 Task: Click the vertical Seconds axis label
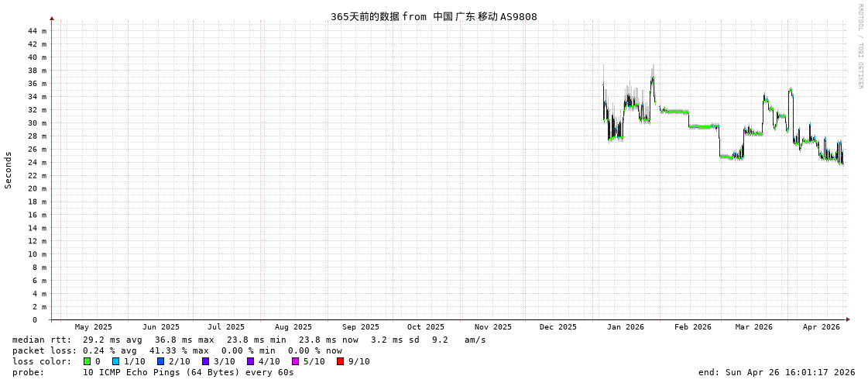click(x=9, y=170)
